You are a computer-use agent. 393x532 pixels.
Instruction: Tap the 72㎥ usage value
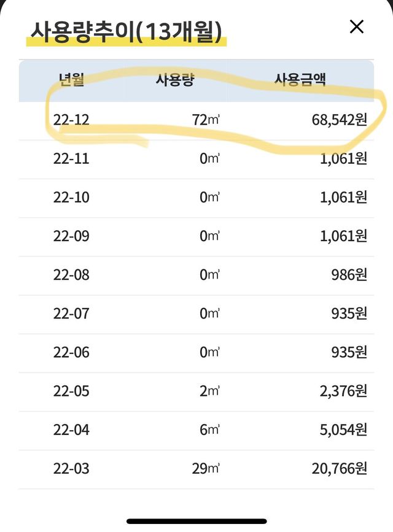pyautogui.click(x=205, y=120)
